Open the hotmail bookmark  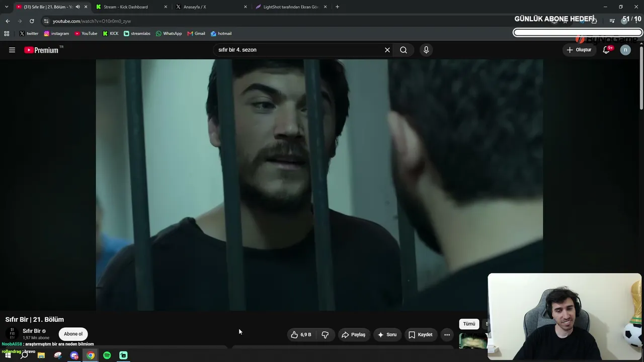click(x=221, y=34)
